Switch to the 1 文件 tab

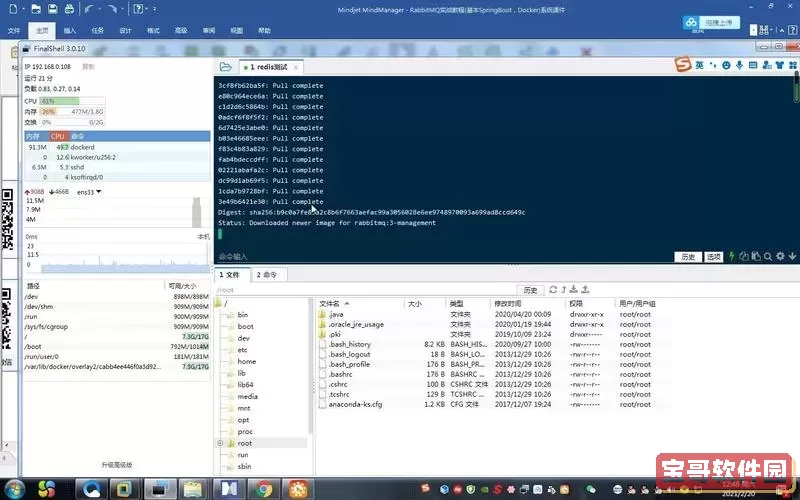tap(230, 274)
